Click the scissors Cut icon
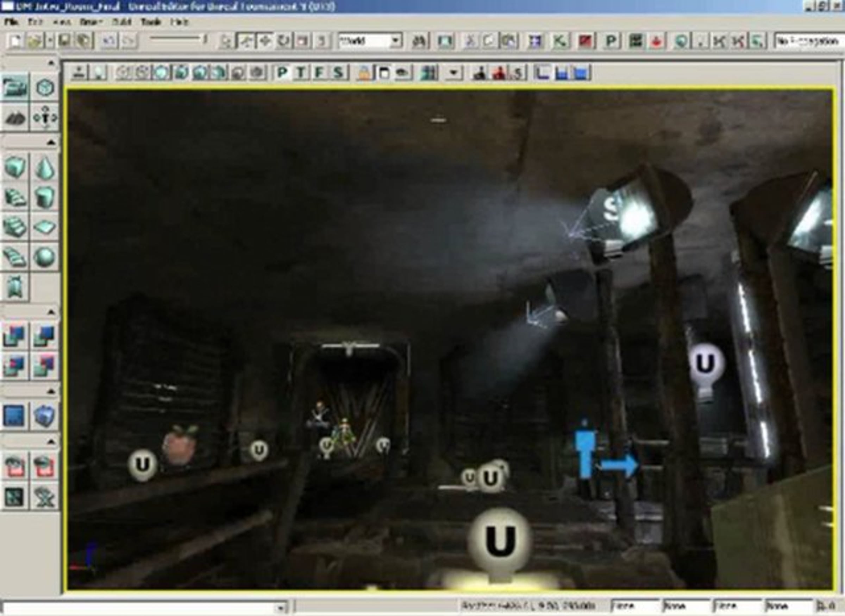This screenshot has width=845, height=616. (471, 41)
